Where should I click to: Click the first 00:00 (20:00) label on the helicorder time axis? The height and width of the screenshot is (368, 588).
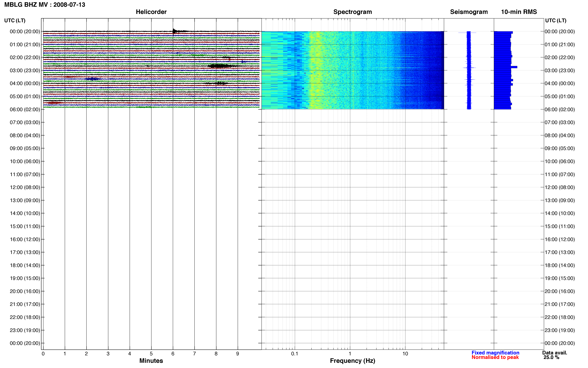point(25,31)
